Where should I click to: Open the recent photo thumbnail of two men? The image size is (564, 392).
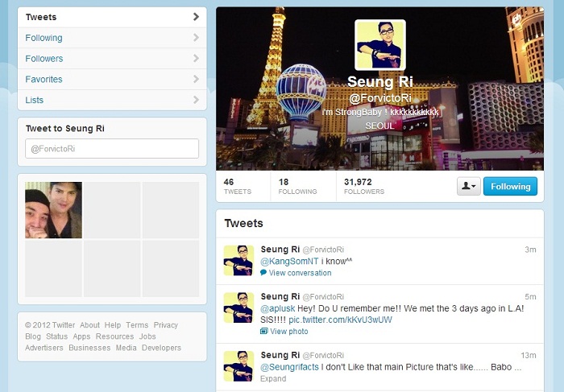[54, 210]
